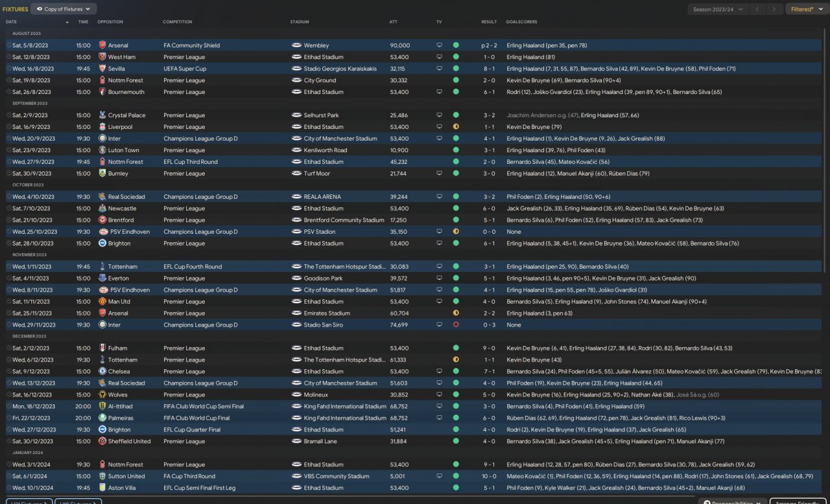The height and width of the screenshot is (504, 830).
Task: Click the Wolves club badge
Action: pos(102,395)
